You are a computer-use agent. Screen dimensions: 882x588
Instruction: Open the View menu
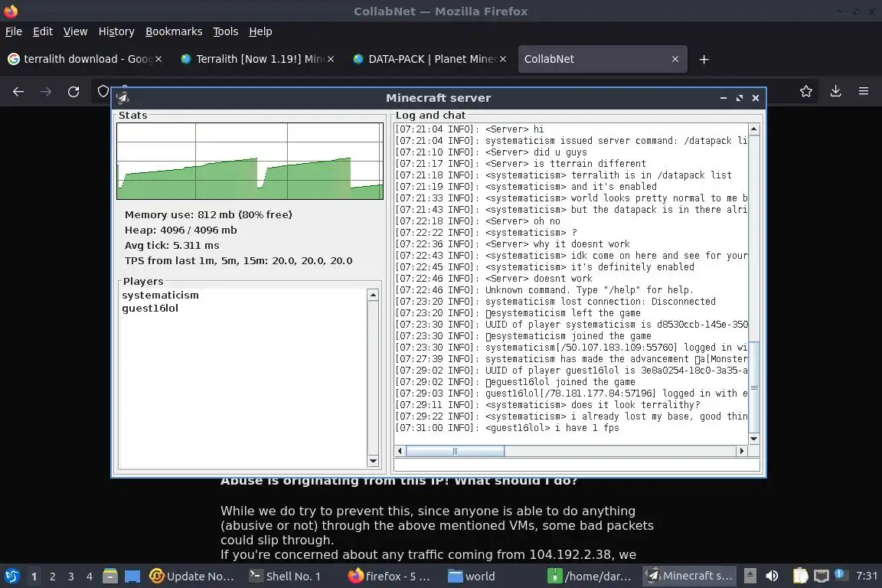75,31
